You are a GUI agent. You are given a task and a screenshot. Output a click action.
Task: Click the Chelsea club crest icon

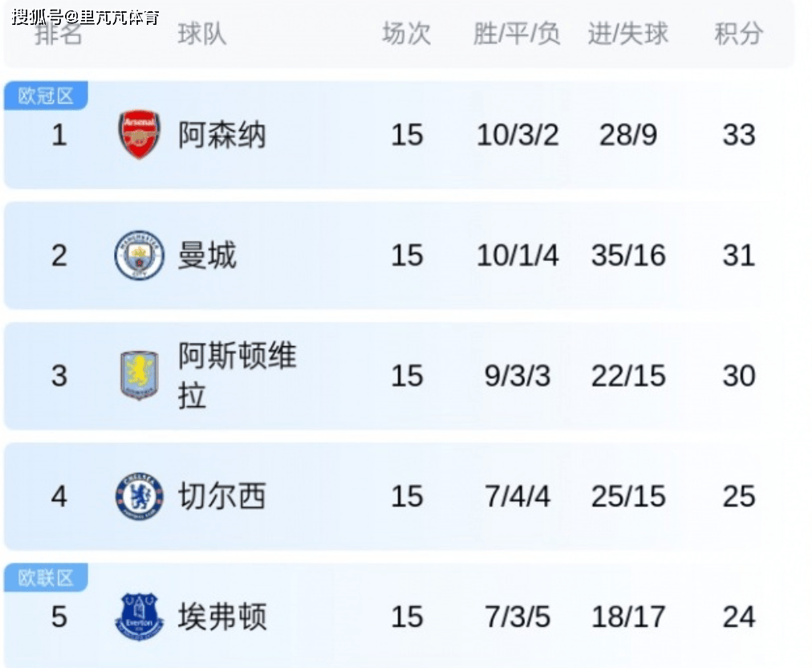coord(139,496)
